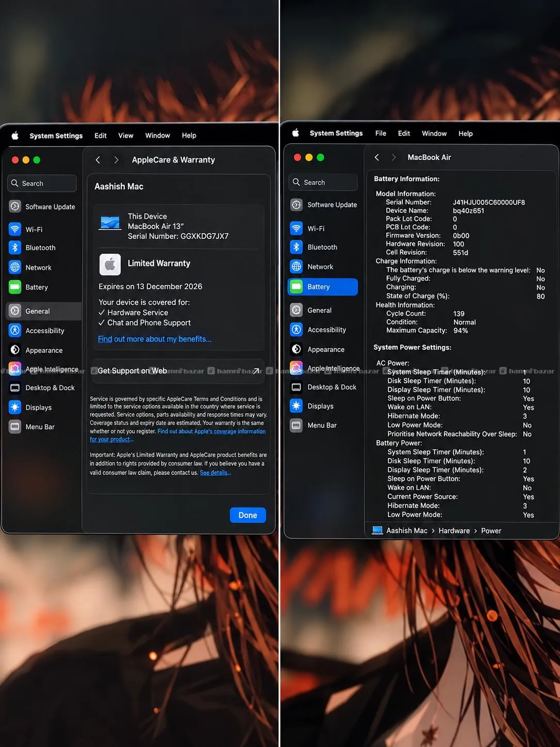
Task: Focus the Search field in left window
Action: pyautogui.click(x=42, y=183)
